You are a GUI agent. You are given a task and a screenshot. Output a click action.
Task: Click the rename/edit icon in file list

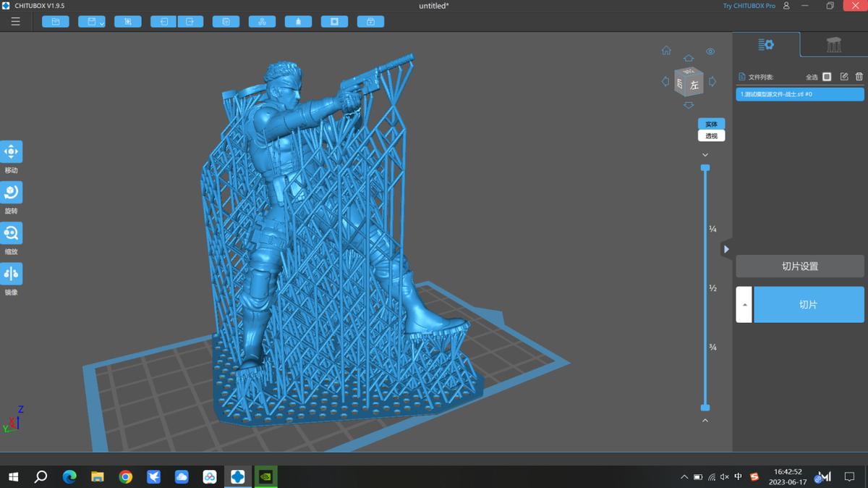[843, 76]
